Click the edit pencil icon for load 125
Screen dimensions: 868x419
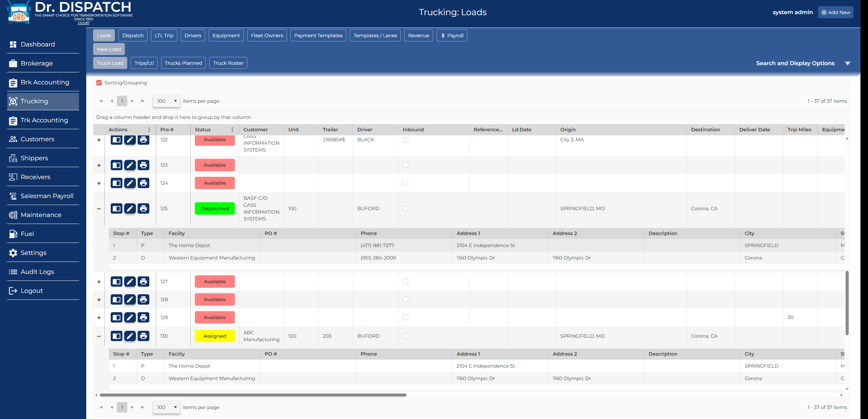(130, 208)
